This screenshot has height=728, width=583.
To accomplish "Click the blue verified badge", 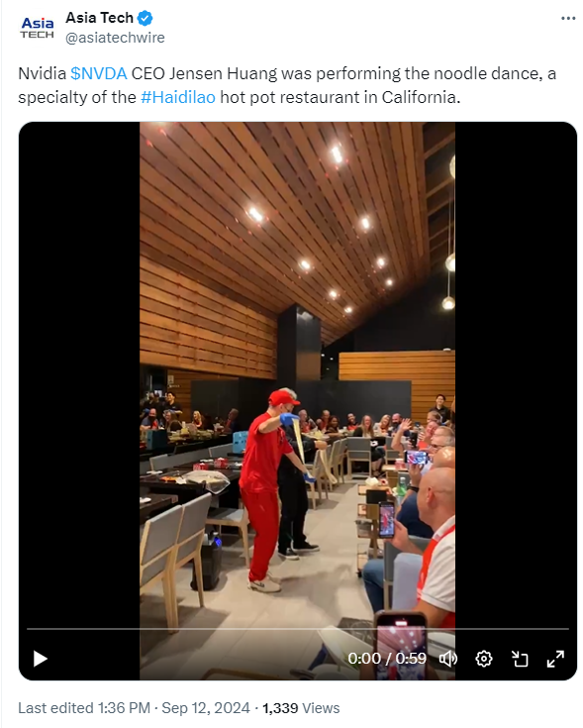I will (x=146, y=18).
